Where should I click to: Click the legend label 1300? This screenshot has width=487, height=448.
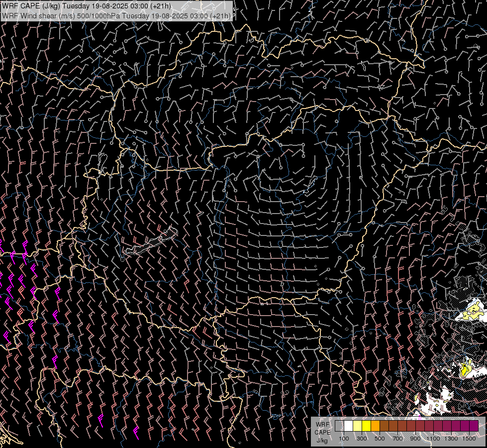coord(451,439)
